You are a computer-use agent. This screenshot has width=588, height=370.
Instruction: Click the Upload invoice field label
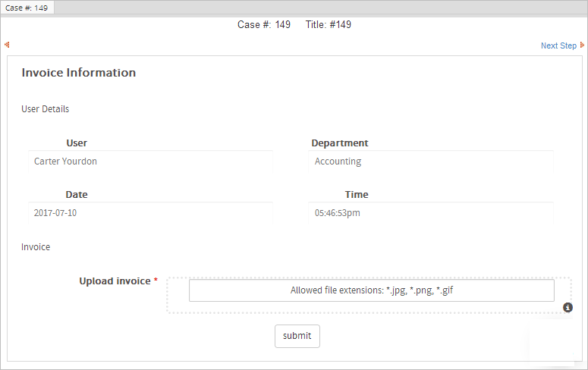coord(115,281)
